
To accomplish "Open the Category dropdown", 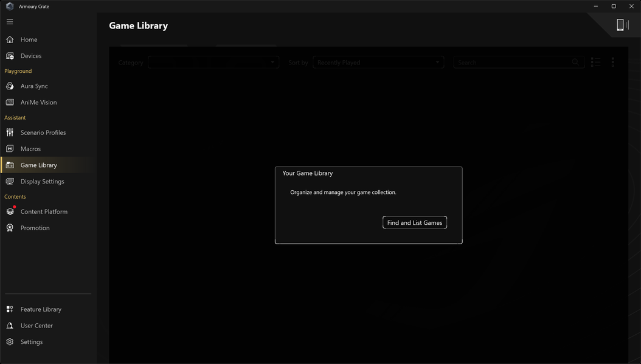I will (213, 63).
